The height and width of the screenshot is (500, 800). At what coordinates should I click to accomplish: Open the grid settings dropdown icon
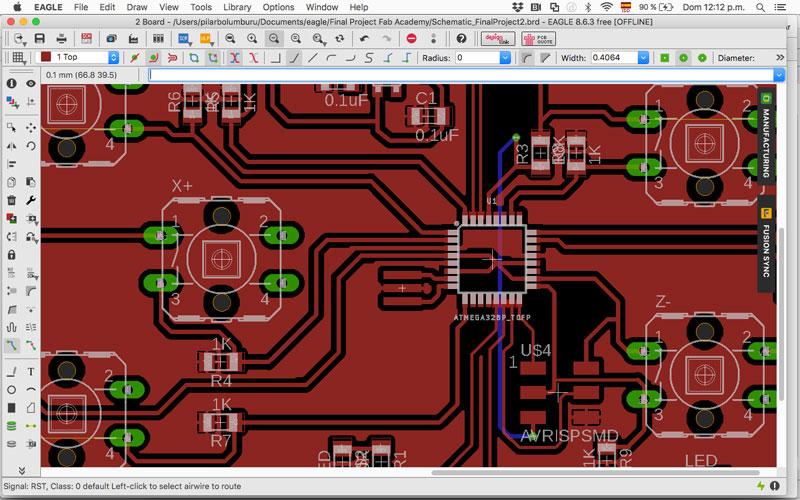[x=19, y=58]
